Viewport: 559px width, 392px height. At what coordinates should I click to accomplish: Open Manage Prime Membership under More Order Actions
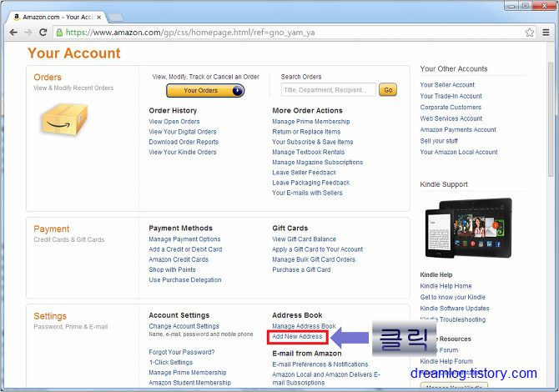coord(311,122)
